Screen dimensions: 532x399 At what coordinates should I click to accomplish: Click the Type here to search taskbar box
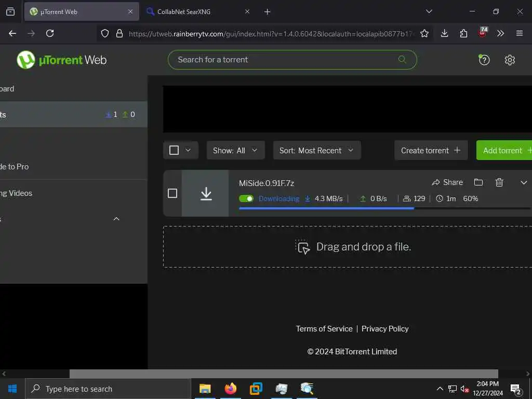click(108, 389)
